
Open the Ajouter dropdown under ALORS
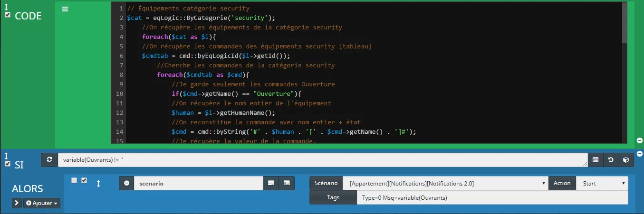42,203
